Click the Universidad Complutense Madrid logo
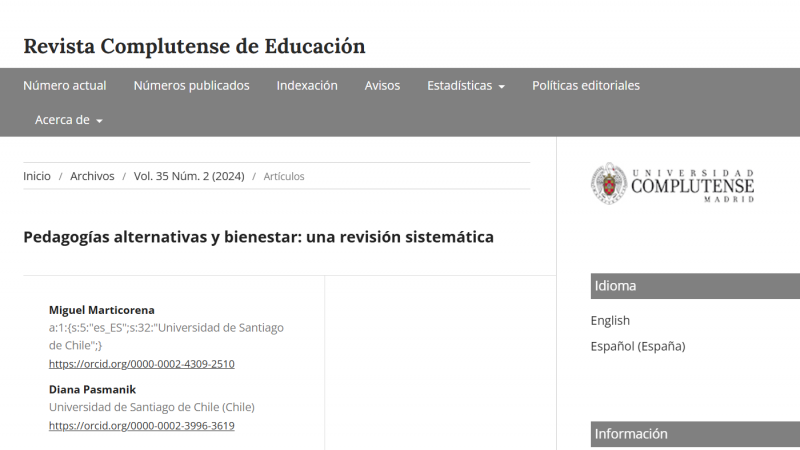 [672, 183]
